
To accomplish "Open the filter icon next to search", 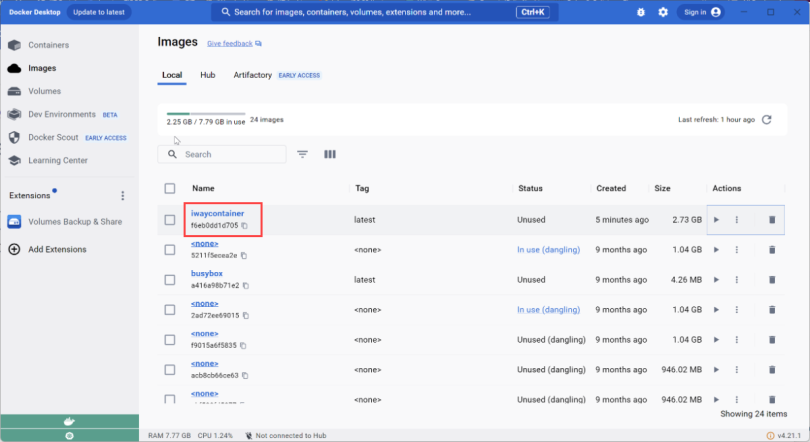I will coord(302,155).
